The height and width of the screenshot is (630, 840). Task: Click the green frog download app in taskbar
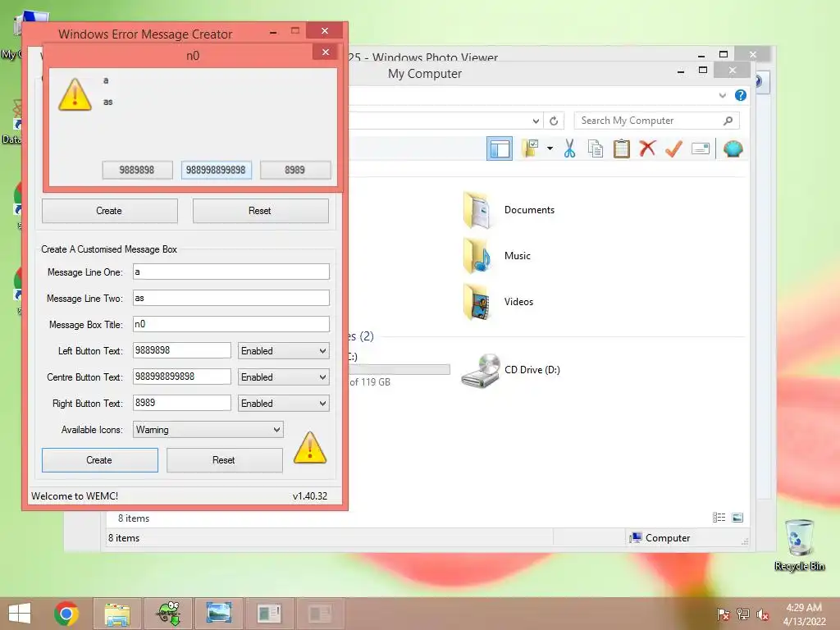click(x=168, y=614)
